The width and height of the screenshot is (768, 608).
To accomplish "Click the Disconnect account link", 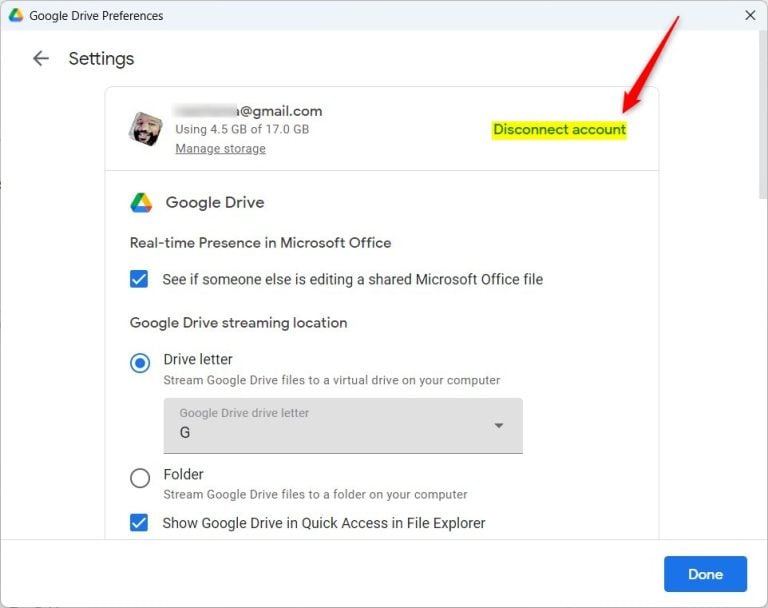I will [559, 130].
